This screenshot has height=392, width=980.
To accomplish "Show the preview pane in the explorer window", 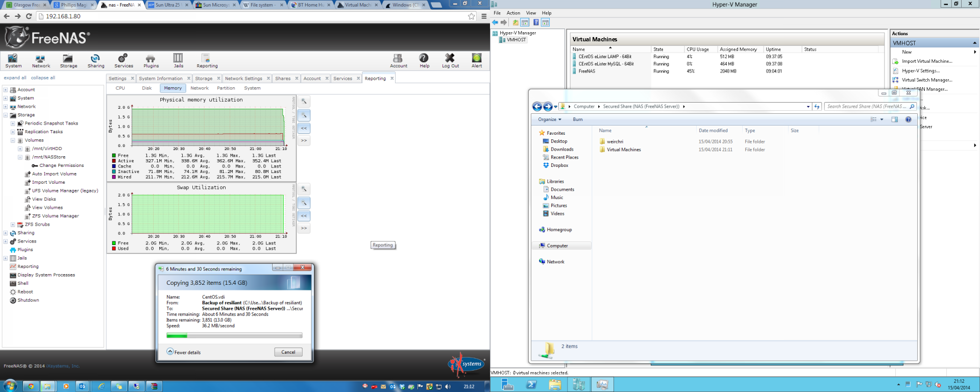I will point(894,119).
